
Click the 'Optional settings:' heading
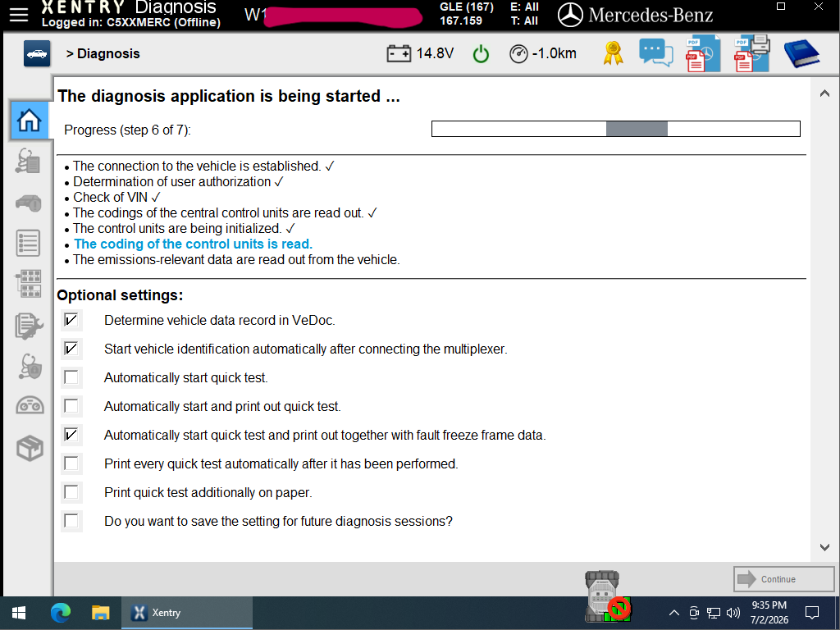click(x=120, y=295)
